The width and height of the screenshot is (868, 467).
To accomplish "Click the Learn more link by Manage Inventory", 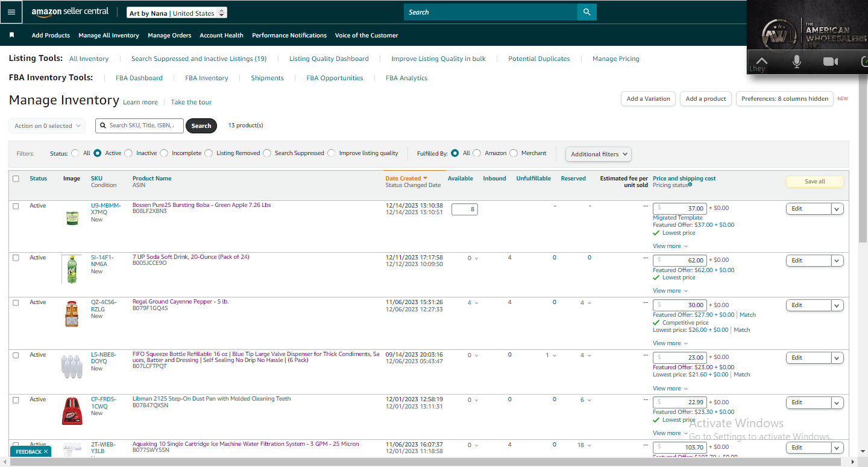I will pyautogui.click(x=140, y=102).
